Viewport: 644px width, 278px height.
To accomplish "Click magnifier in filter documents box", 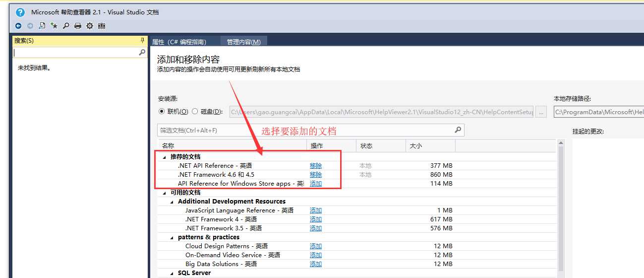I will pyautogui.click(x=458, y=130).
